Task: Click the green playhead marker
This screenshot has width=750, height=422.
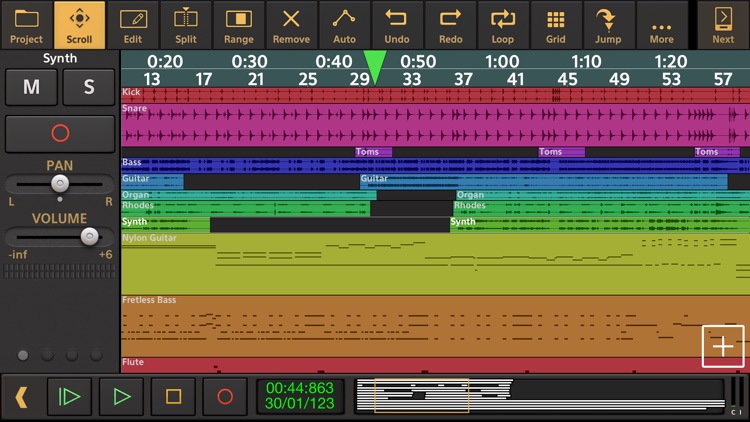Action: click(375, 67)
